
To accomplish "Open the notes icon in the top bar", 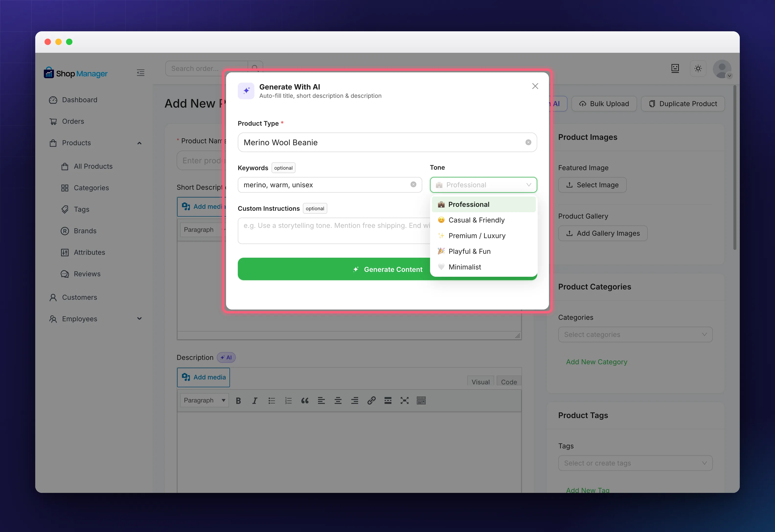I will point(675,68).
